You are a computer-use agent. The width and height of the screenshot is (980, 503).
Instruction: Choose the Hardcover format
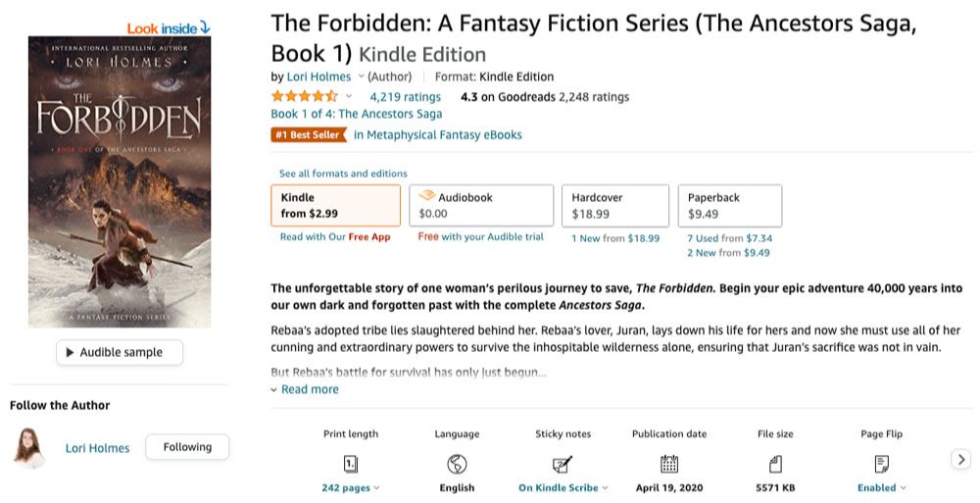[614, 205]
